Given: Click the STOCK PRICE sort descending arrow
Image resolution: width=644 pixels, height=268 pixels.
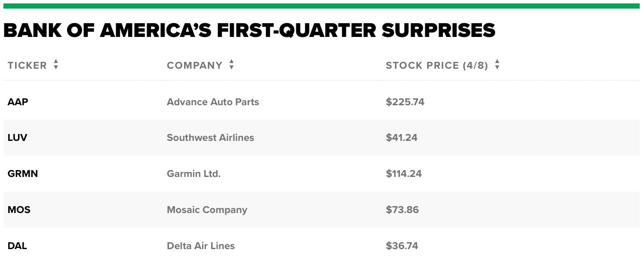Looking at the screenshot, I should (x=497, y=68).
